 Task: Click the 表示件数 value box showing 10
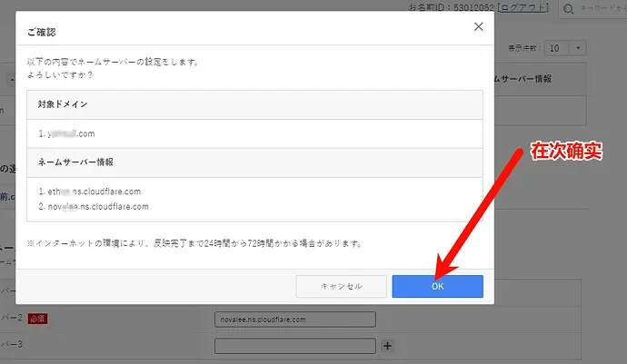pyautogui.click(x=557, y=48)
